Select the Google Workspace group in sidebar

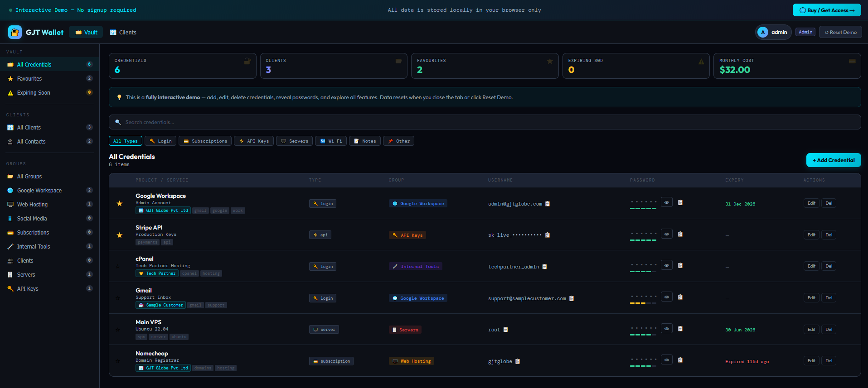(49, 190)
